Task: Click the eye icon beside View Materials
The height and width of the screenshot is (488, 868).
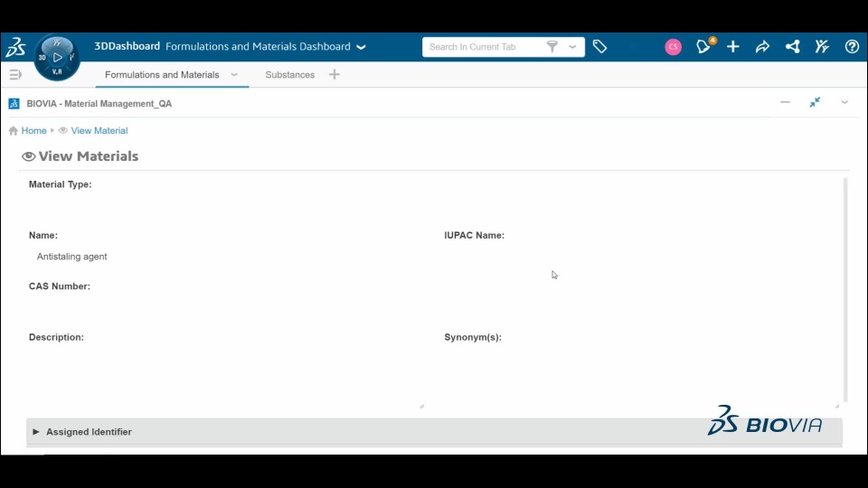Action: pyautogui.click(x=28, y=156)
